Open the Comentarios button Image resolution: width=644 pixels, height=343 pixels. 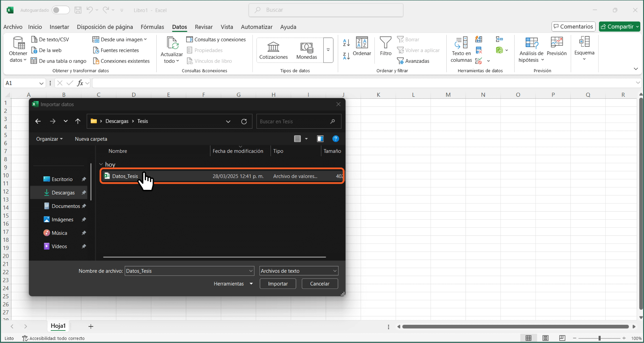click(x=574, y=26)
